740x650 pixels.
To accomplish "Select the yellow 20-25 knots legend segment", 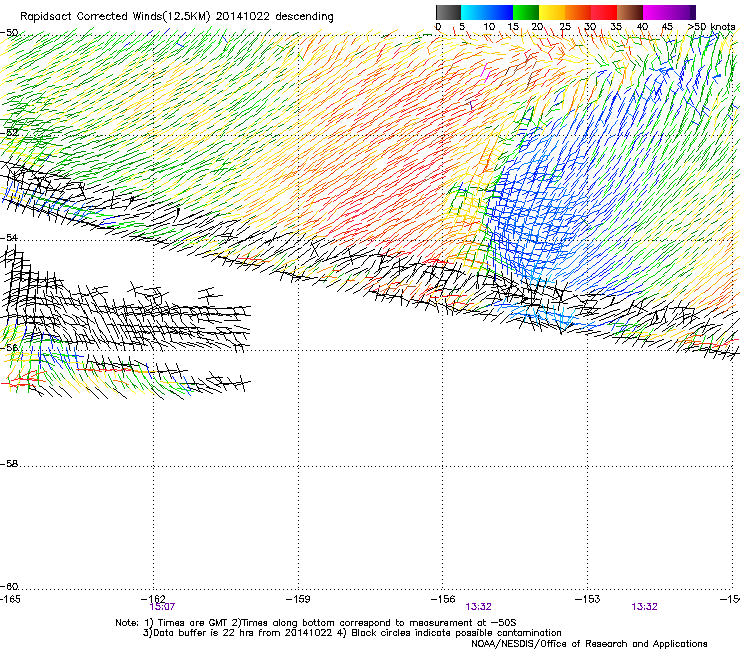I will click(x=552, y=12).
